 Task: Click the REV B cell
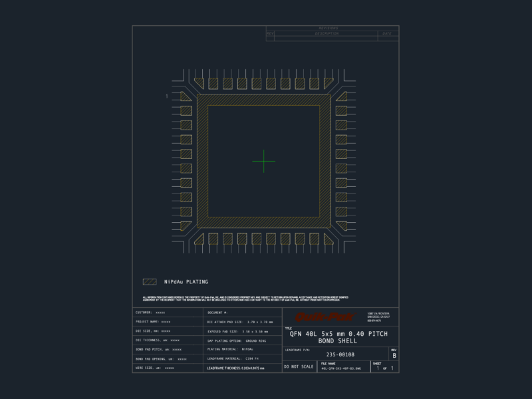tap(394, 354)
